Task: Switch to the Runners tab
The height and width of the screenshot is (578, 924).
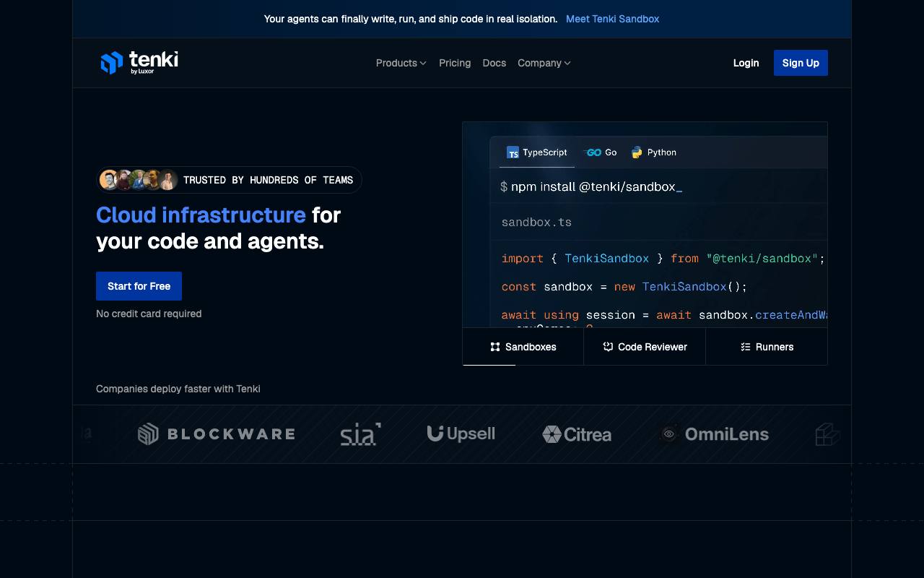Action: [767, 347]
